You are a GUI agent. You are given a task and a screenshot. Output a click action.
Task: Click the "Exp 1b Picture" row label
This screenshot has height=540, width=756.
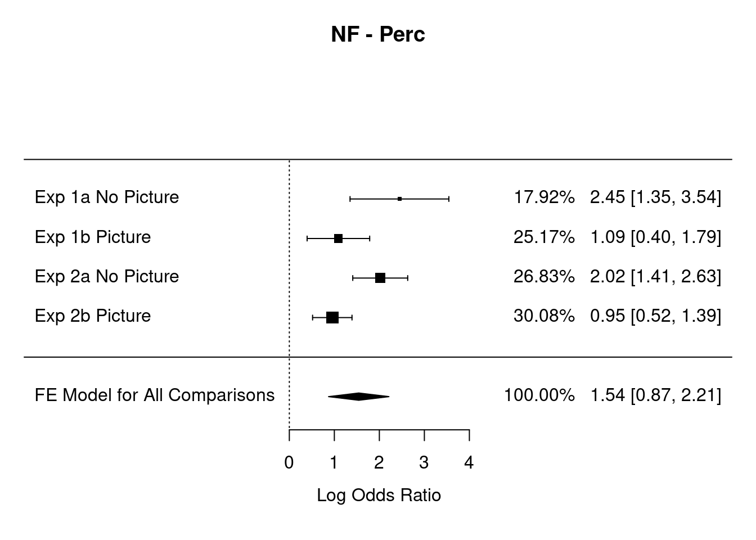tap(93, 237)
